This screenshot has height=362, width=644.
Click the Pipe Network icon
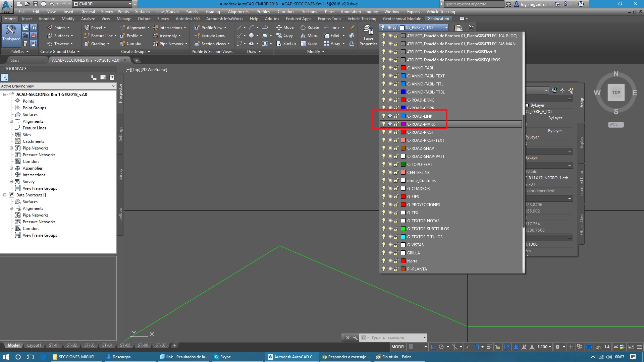pos(155,44)
